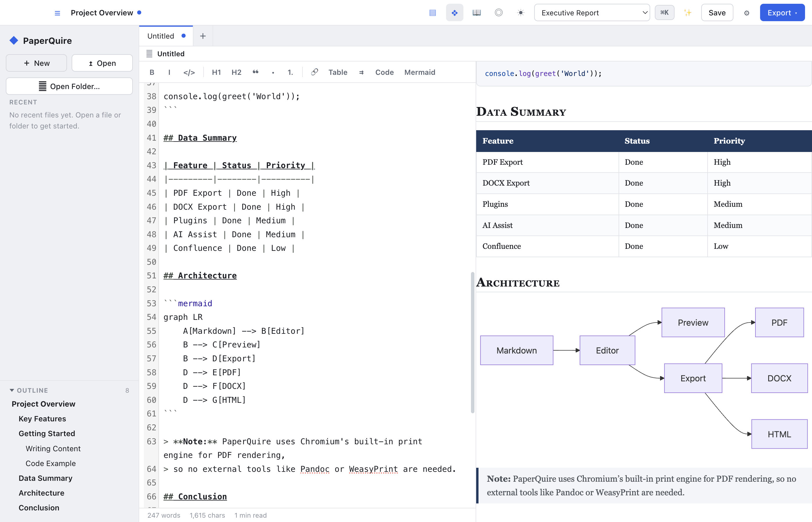Click the editor's vertical scrollbar

tap(472, 342)
